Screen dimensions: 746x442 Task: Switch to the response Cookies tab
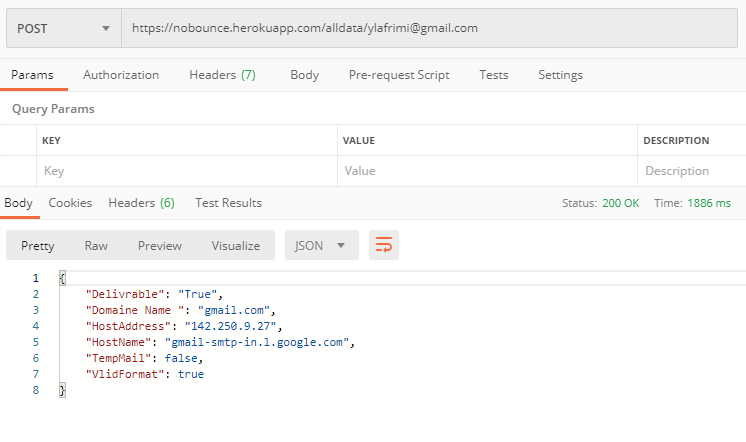[70, 203]
